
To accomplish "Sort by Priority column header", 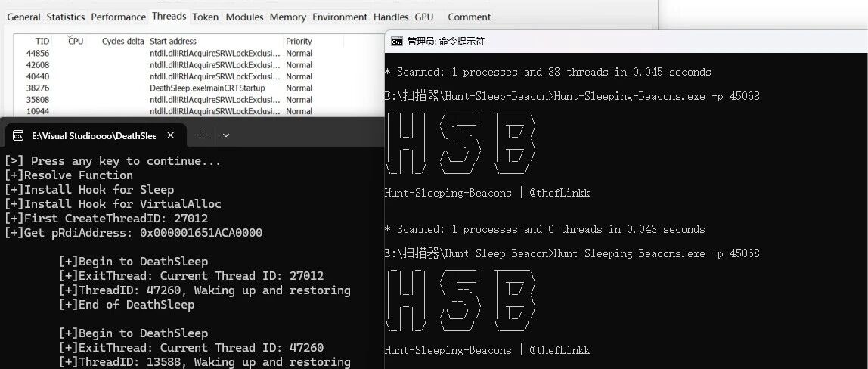I will tap(299, 41).
